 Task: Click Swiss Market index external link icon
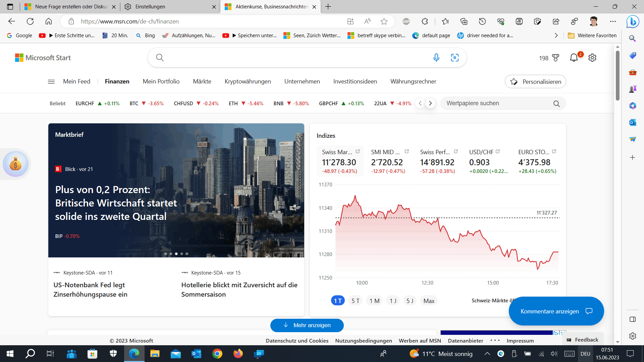(358, 152)
